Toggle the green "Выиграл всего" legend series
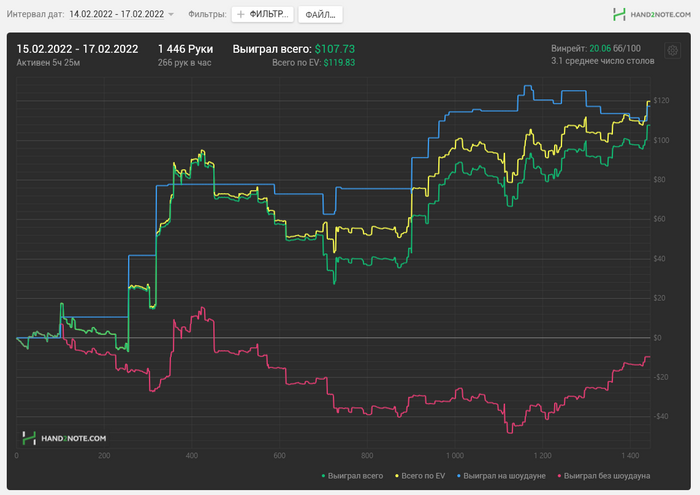This screenshot has width=700, height=495. pyautogui.click(x=354, y=477)
